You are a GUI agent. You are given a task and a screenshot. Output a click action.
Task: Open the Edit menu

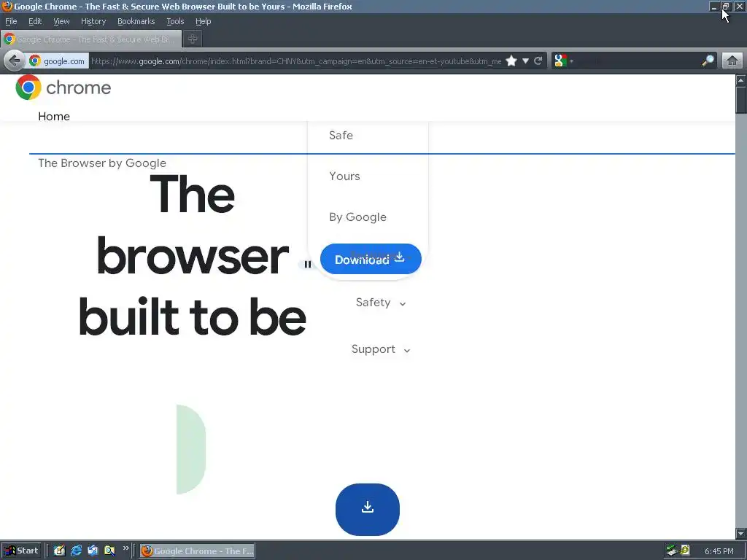[x=35, y=21]
